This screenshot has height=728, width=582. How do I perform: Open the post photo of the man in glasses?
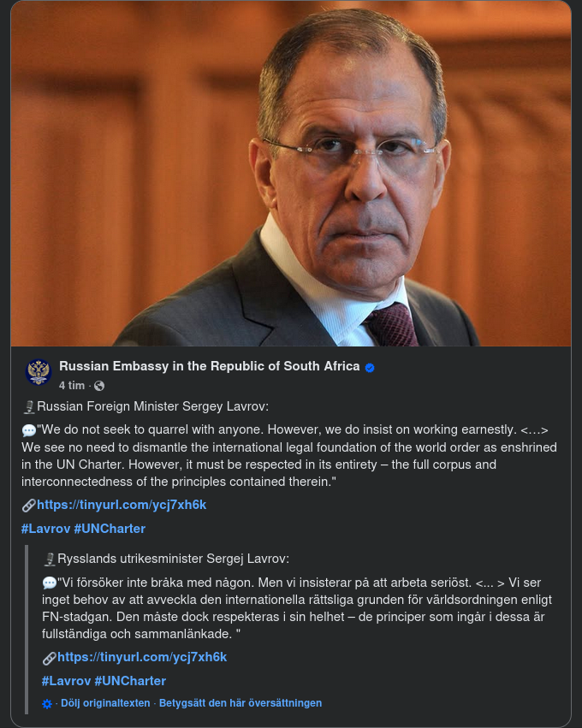pos(291,174)
